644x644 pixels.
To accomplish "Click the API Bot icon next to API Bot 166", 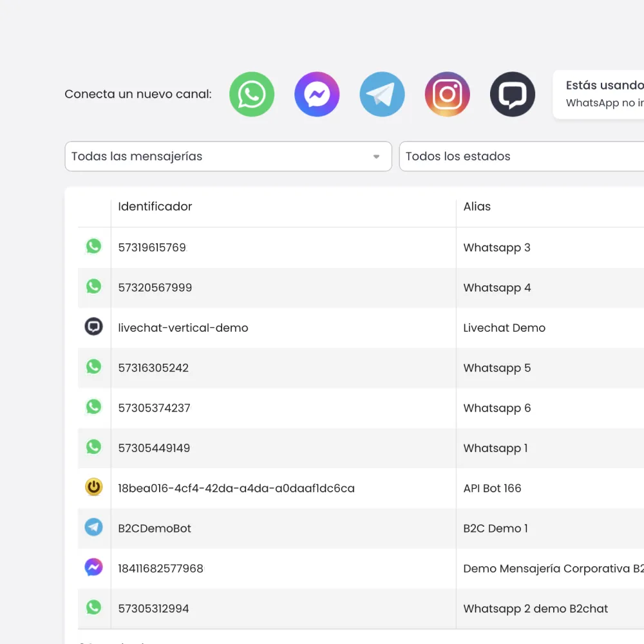I will point(94,488).
